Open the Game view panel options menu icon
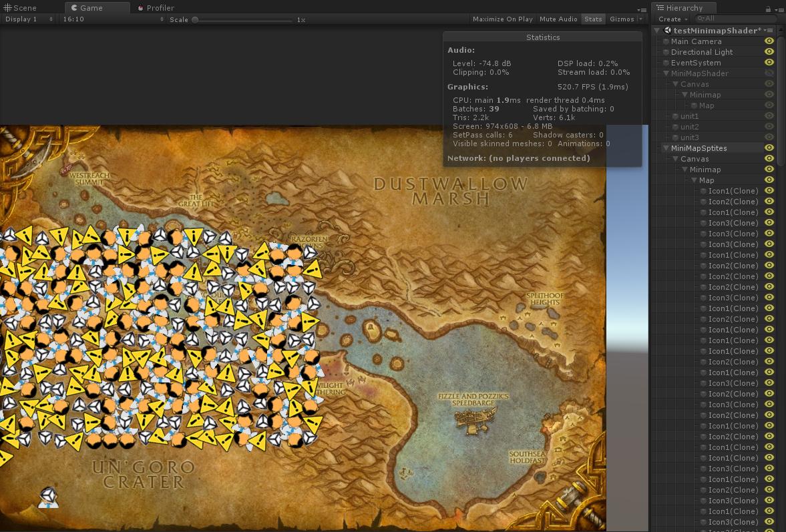This screenshot has height=532, width=786. coord(642,9)
